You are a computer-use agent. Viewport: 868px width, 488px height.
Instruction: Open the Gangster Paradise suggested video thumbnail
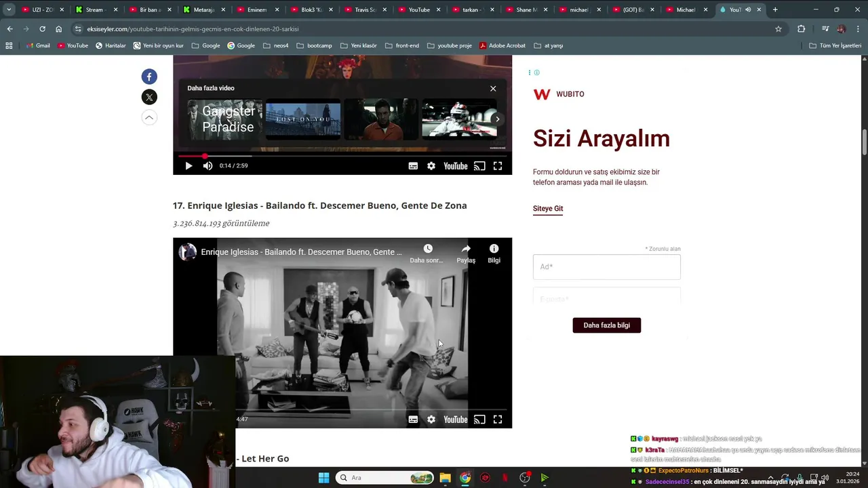coord(224,119)
